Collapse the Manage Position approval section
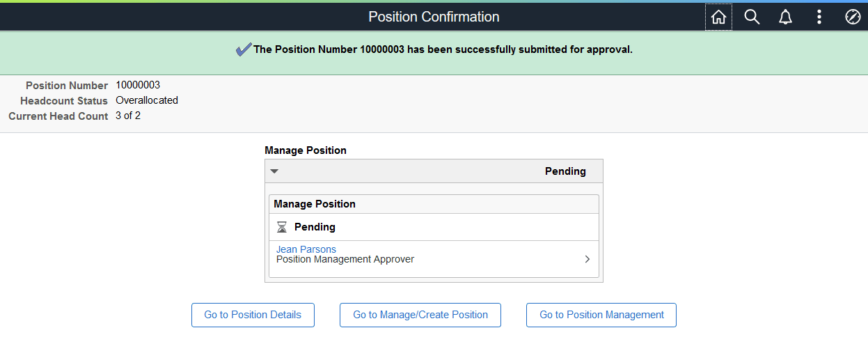 pyautogui.click(x=274, y=171)
